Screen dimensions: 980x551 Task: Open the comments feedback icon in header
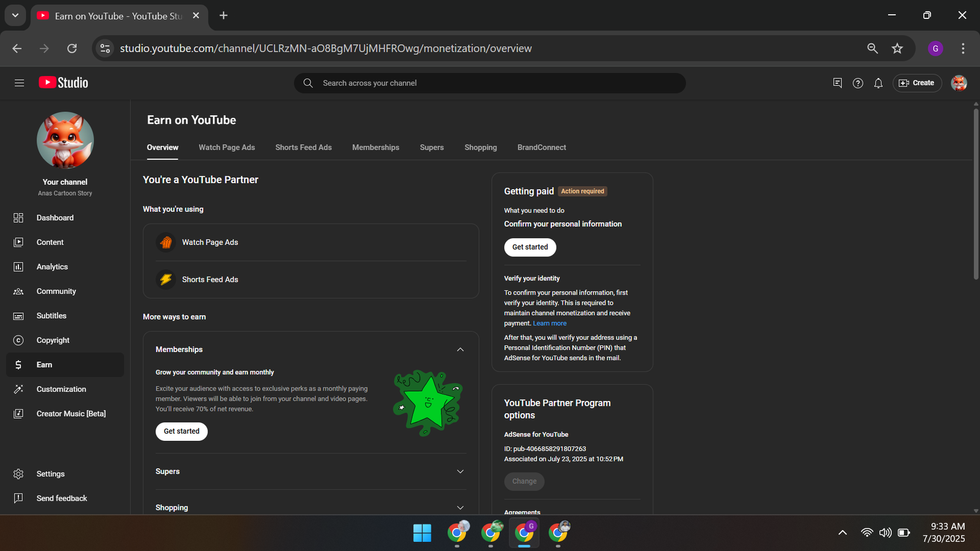837,83
